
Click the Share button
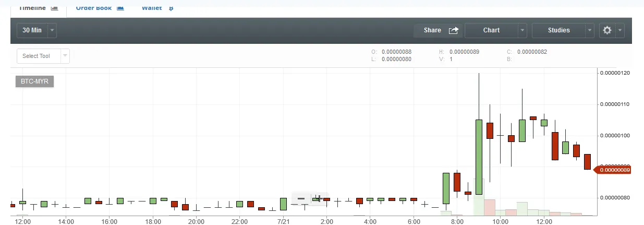pos(438,30)
